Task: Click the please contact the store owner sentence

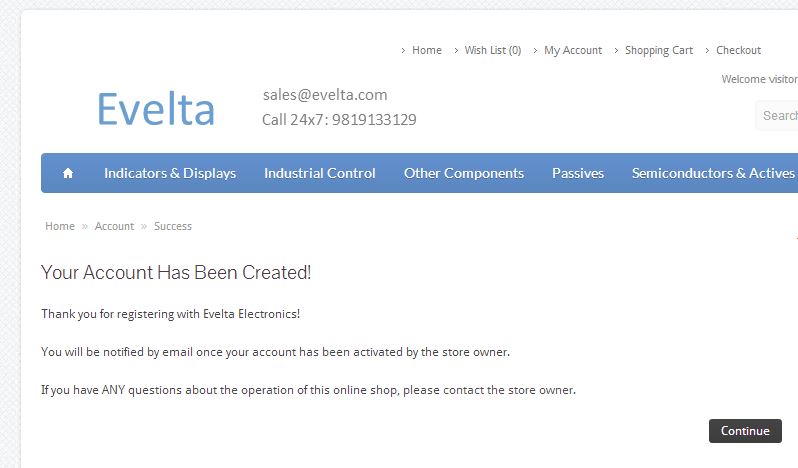Action: tap(308, 390)
